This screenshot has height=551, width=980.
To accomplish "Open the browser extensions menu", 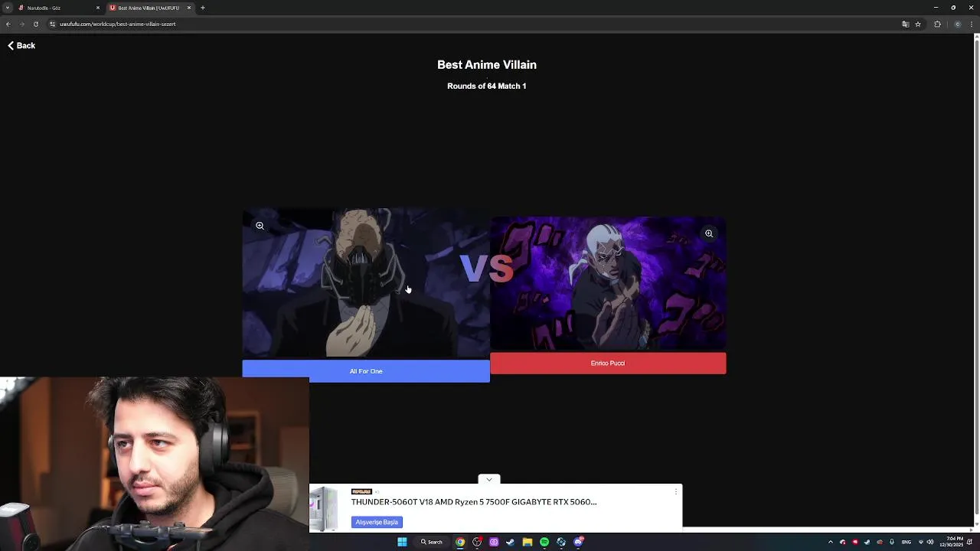I will coord(937,24).
